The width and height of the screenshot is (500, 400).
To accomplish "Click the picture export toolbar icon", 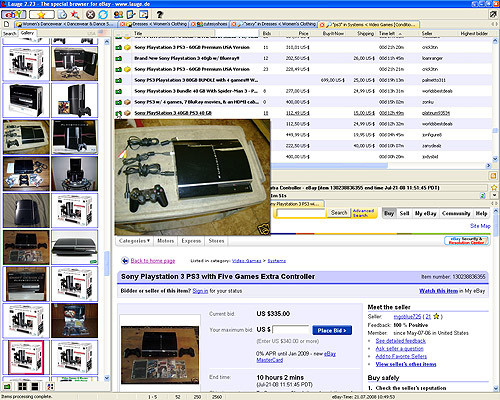I will [x=144, y=15].
